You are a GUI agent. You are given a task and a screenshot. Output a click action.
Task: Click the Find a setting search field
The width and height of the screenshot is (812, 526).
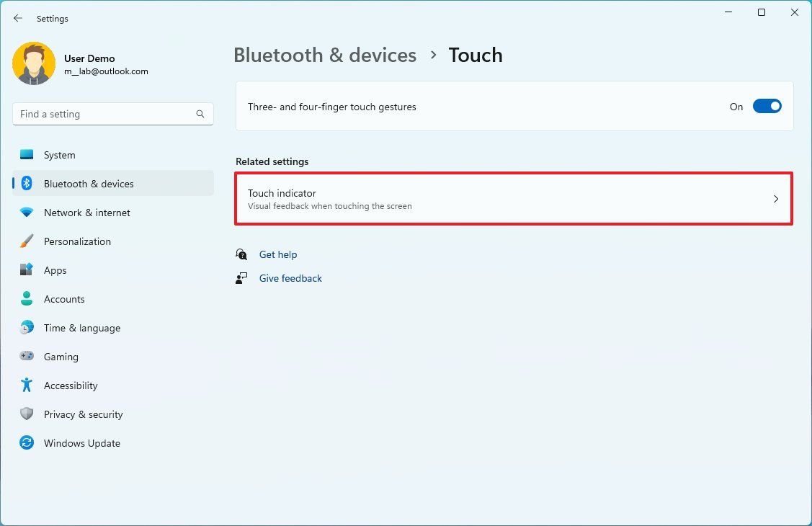point(112,113)
